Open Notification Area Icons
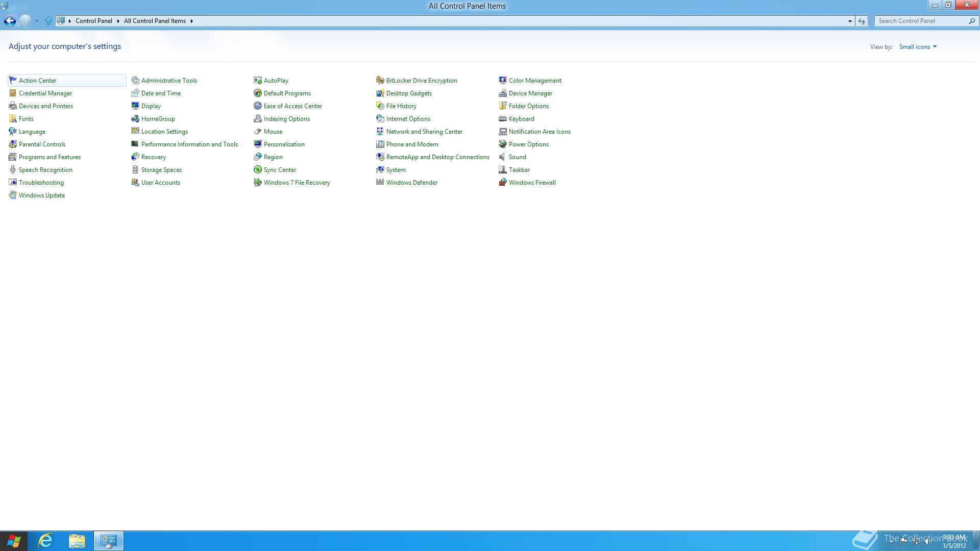The width and height of the screenshot is (980, 551). [x=540, y=132]
